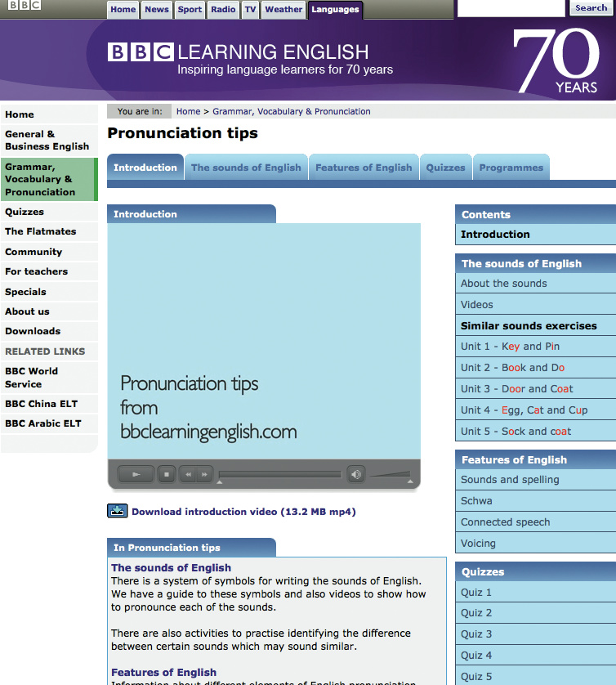Open About us in the sidebar
The height and width of the screenshot is (685, 616).
pos(49,311)
